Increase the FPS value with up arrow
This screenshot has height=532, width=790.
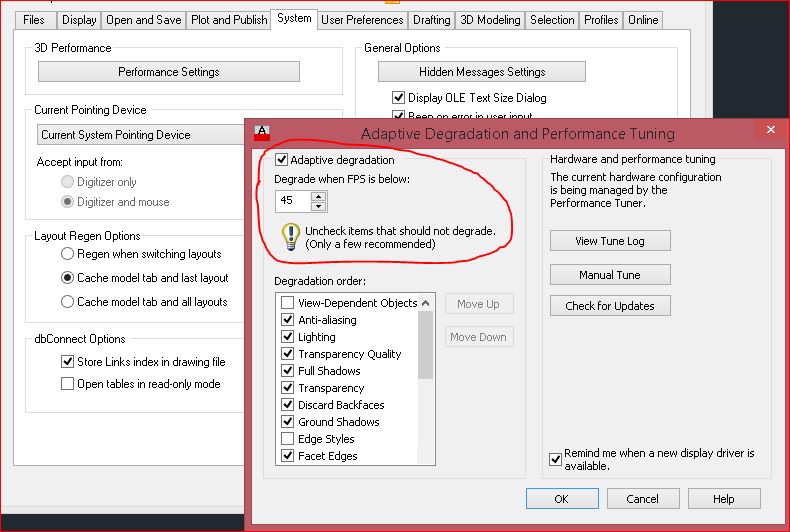tap(318, 196)
